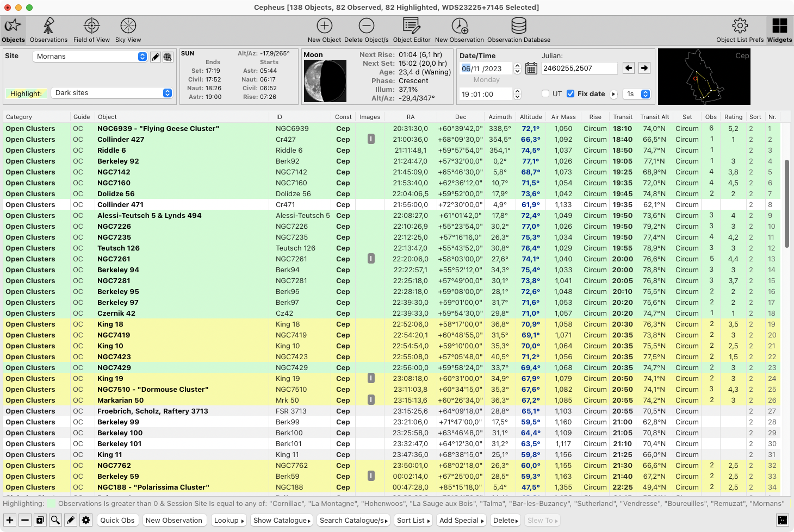Open the calendar date picker
This screenshot has width=794, height=532.
pos(531,68)
